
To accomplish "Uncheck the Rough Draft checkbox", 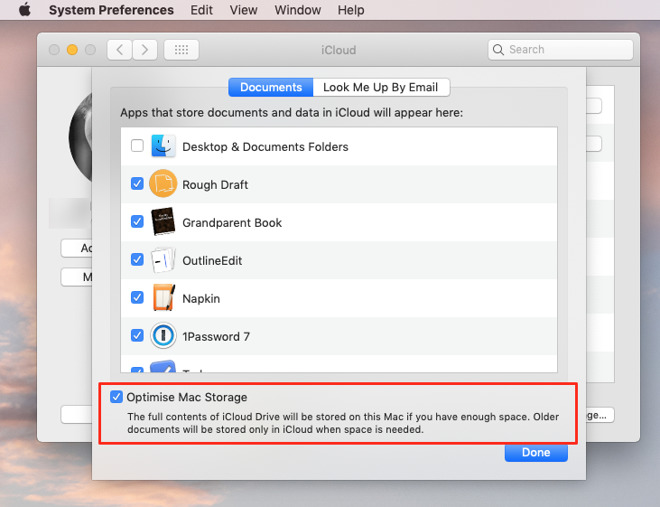I will coord(137,183).
